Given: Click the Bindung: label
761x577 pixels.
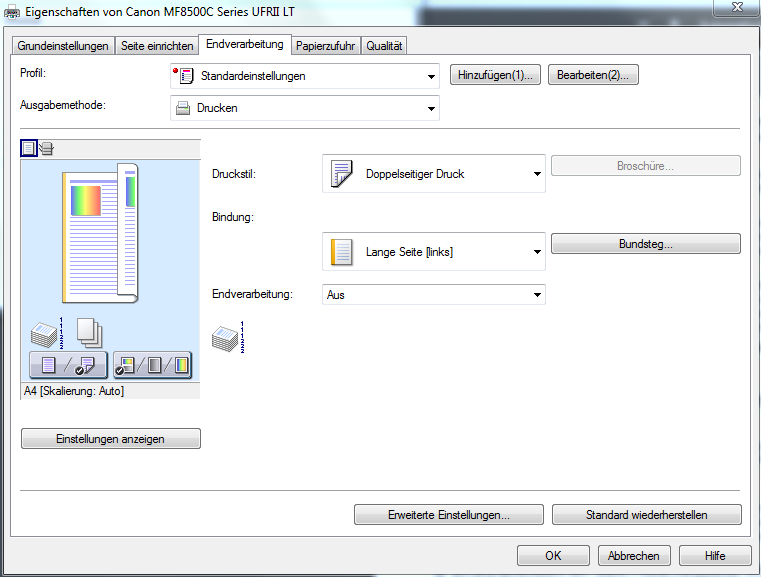Looking at the screenshot, I should point(233,217).
